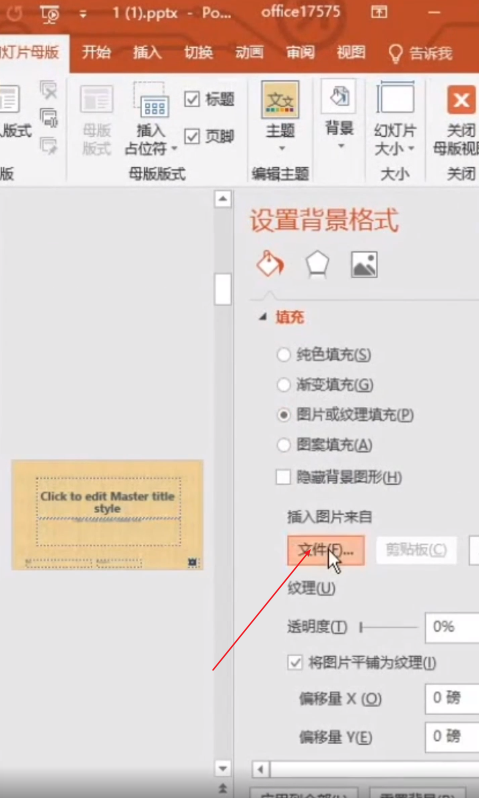The width and height of the screenshot is (479, 798).
Task: Collapse the 填充 fill section
Action: [263, 318]
